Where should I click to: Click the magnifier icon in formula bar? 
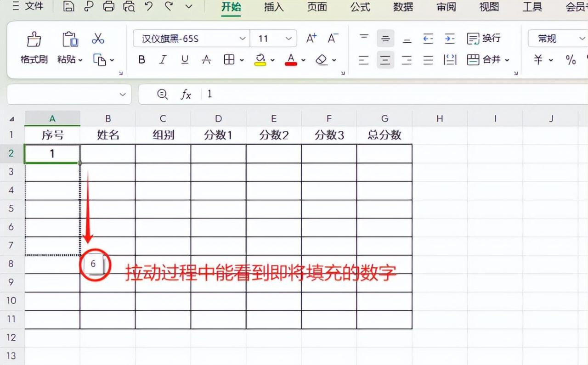(x=162, y=94)
